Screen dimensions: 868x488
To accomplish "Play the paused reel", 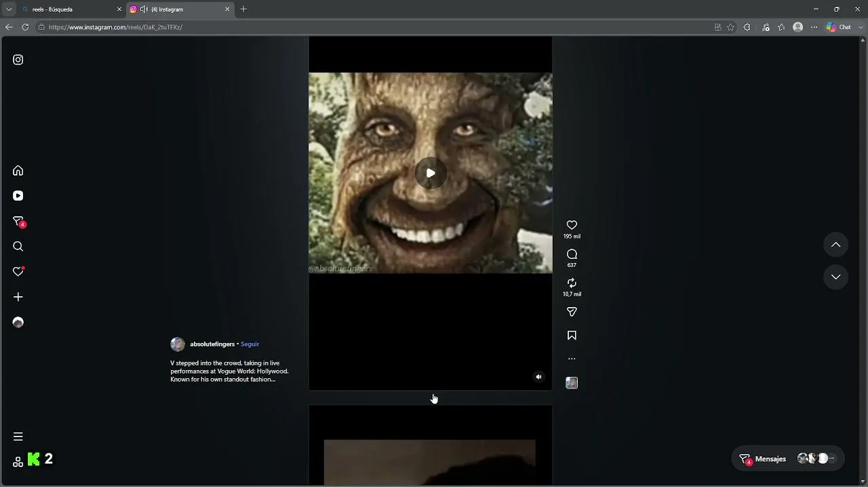I will click(x=431, y=173).
